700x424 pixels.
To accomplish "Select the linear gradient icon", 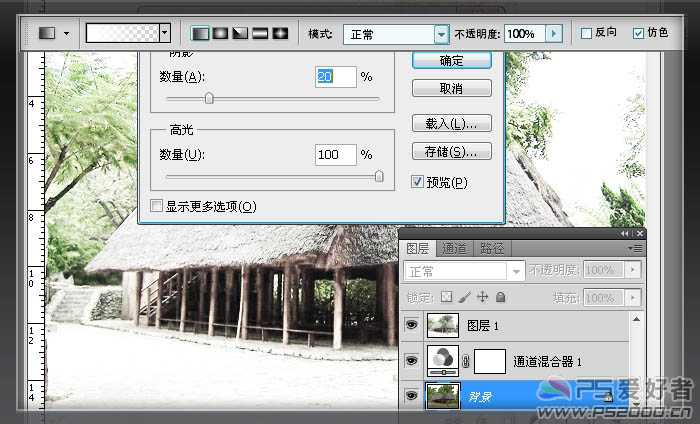I will 200,33.
